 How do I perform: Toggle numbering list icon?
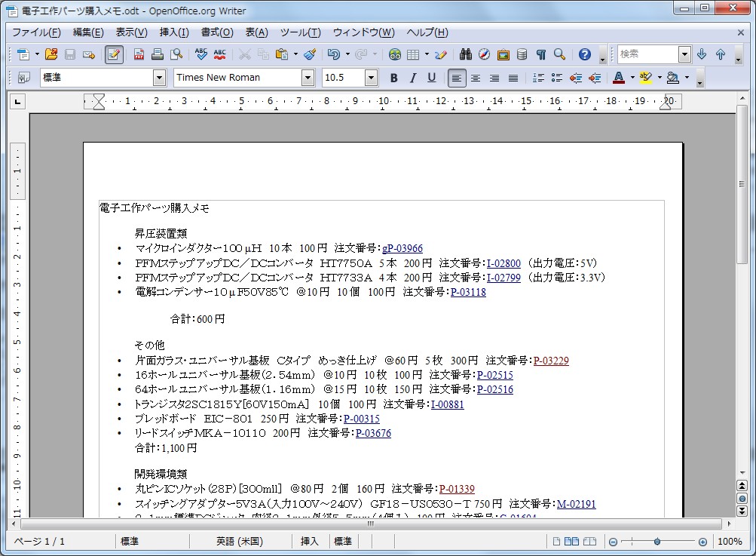tap(538, 78)
